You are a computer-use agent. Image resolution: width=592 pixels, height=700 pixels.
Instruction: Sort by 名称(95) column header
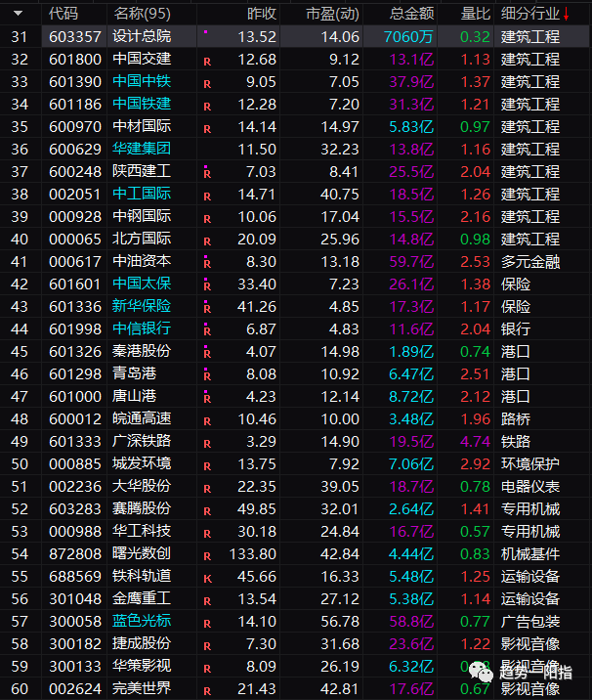[x=142, y=14]
